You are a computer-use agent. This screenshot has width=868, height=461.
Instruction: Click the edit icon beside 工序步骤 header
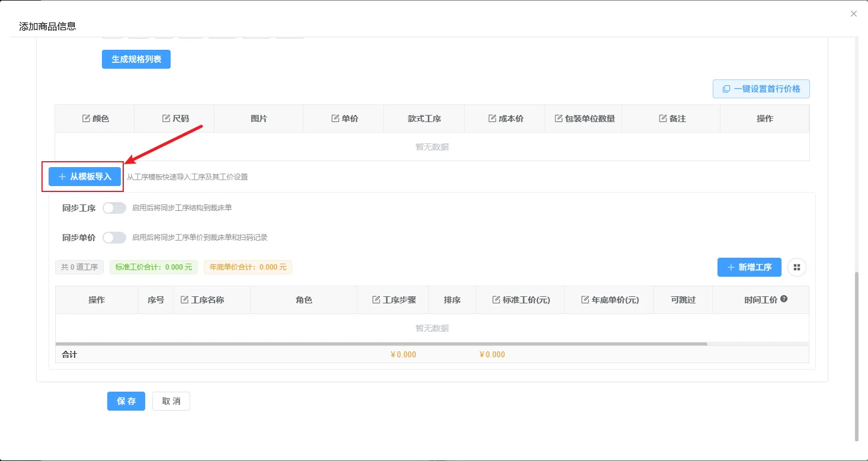click(376, 300)
